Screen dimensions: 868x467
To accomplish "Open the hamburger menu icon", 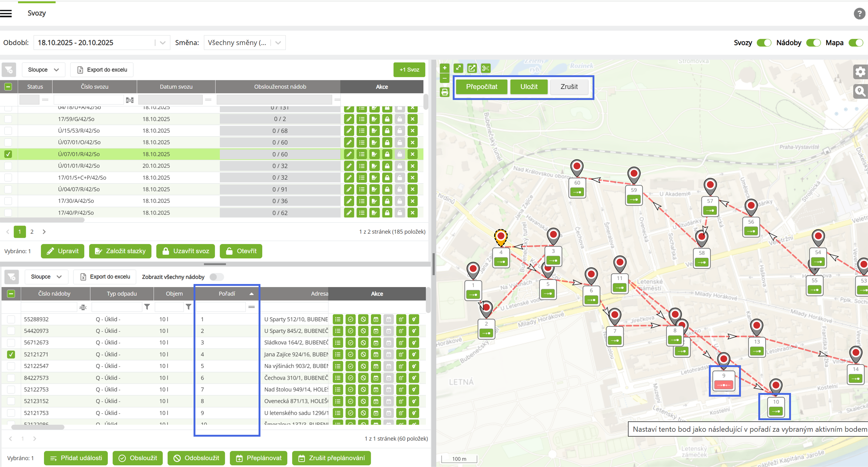I will (6, 13).
